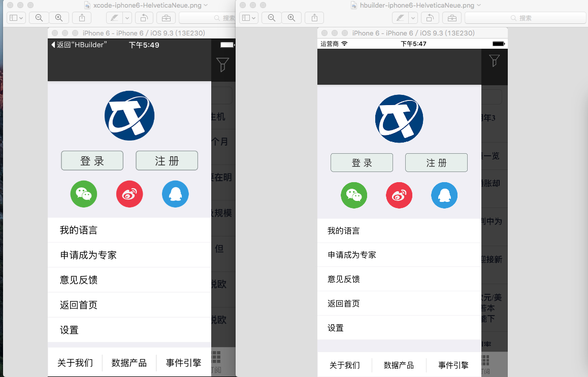Tap WeChat login icon in left simulator
Image resolution: width=588 pixels, height=377 pixels.
pyautogui.click(x=84, y=194)
